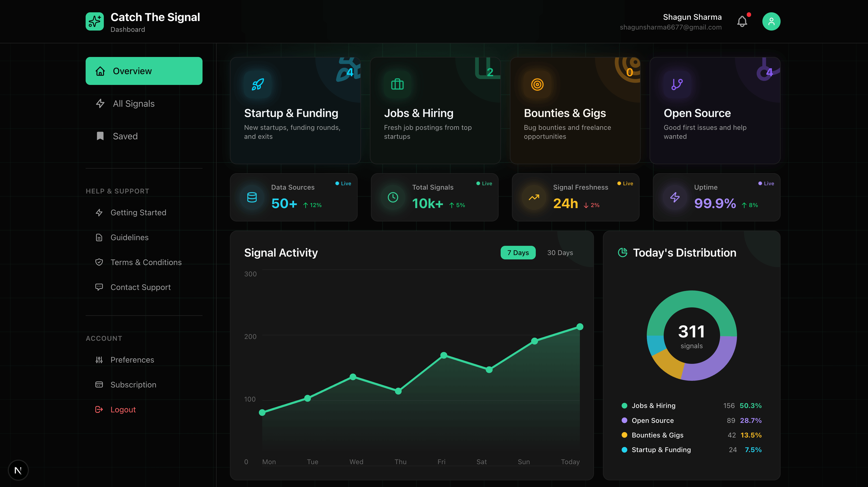Go to Saved signals page
Screen dimensions: 868x487
125,136
